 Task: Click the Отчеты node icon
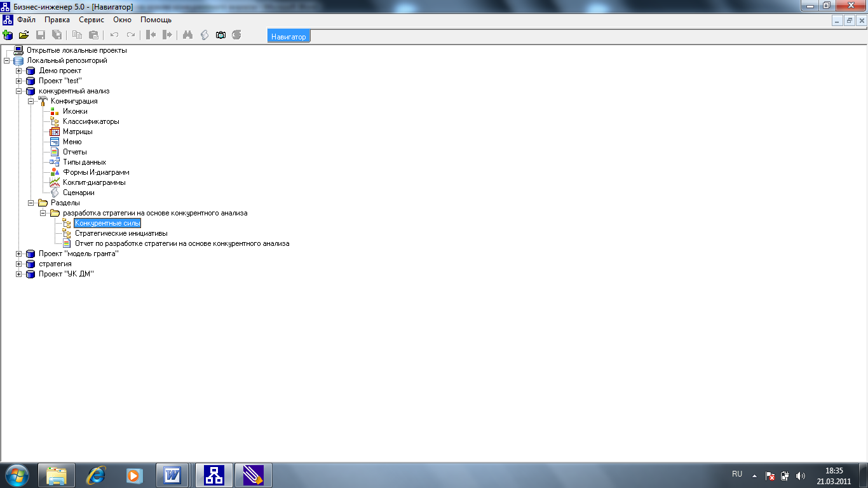pos(55,152)
